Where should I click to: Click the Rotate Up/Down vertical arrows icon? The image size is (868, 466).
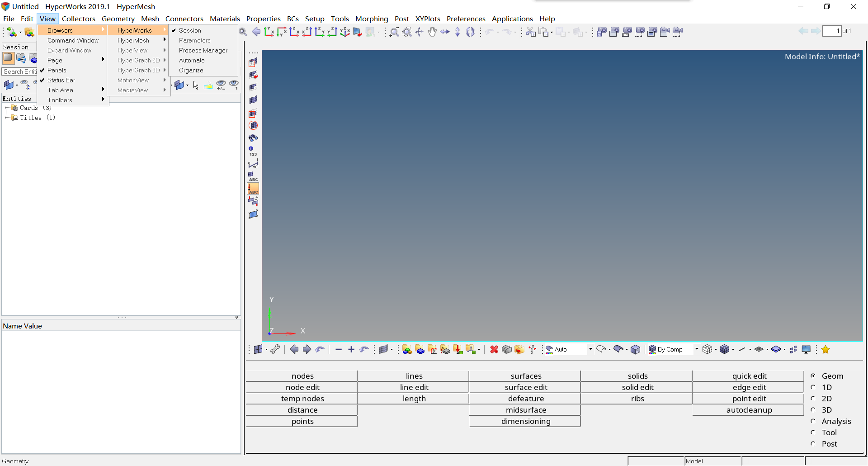coord(458,32)
